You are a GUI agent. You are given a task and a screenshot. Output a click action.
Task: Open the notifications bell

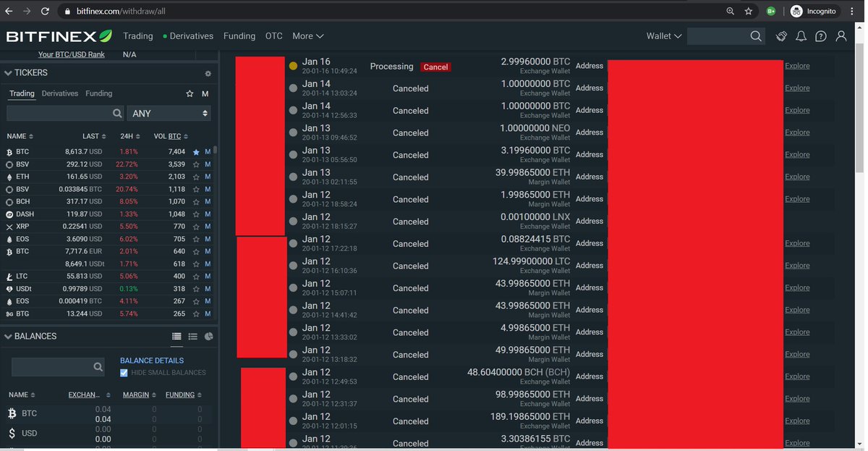[801, 36]
